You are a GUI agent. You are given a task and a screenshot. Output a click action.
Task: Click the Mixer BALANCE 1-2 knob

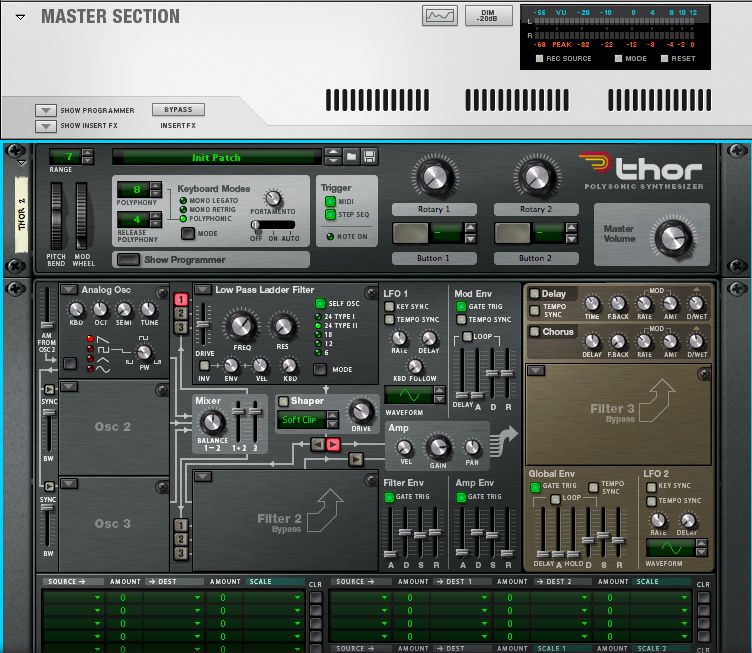[x=212, y=422]
